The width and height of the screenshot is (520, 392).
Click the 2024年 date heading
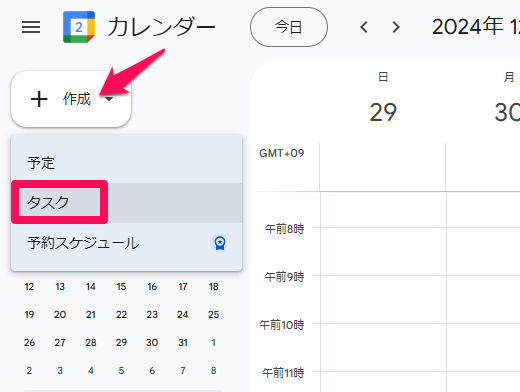coord(476,27)
